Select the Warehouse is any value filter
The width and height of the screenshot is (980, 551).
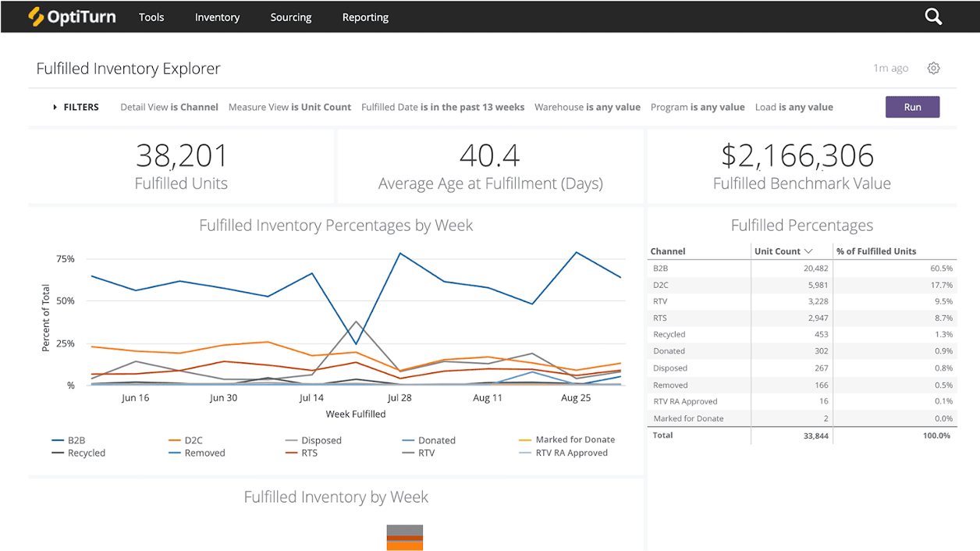pyautogui.click(x=588, y=107)
